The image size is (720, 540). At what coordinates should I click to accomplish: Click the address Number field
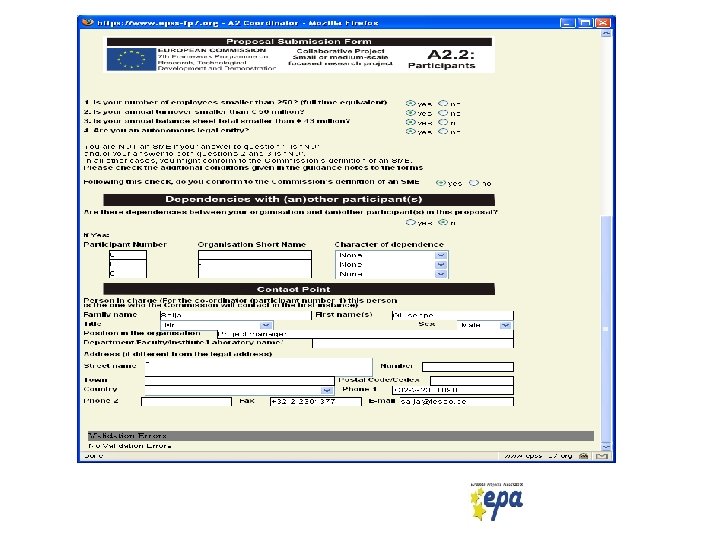(467, 366)
